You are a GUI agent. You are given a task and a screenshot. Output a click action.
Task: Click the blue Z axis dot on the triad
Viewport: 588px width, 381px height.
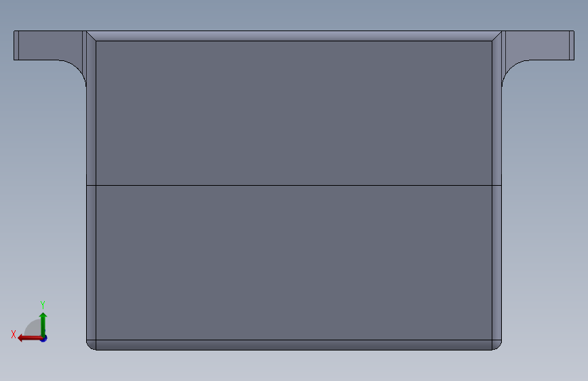click(x=44, y=339)
